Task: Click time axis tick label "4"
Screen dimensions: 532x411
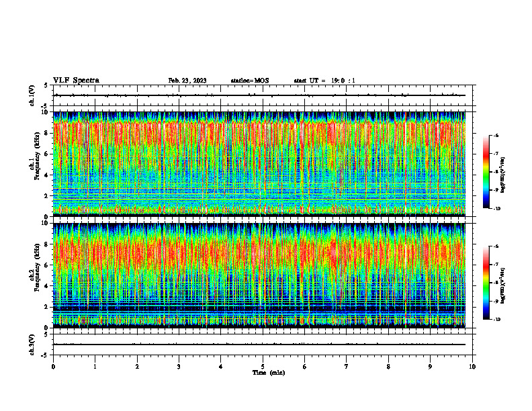Action: tap(221, 367)
